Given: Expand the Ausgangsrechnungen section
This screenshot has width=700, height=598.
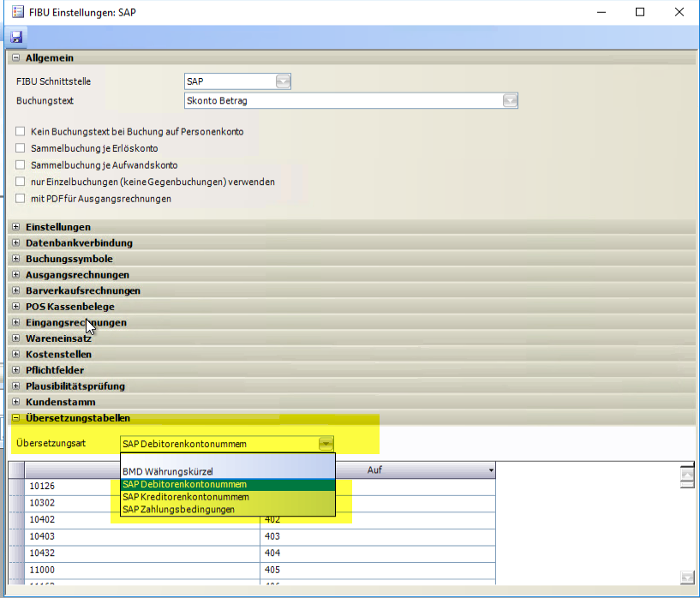Looking at the screenshot, I should 15,275.
